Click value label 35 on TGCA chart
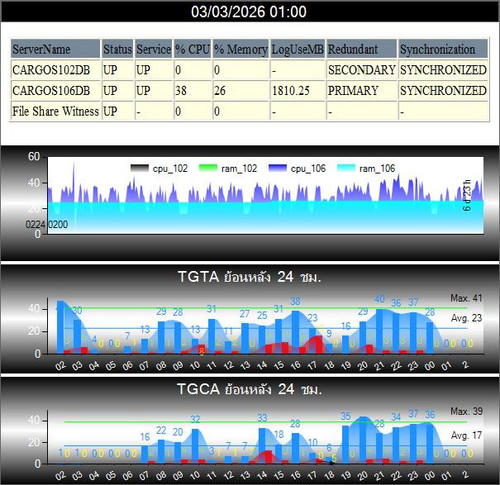Screen dimensions: 500x485 (346, 416)
